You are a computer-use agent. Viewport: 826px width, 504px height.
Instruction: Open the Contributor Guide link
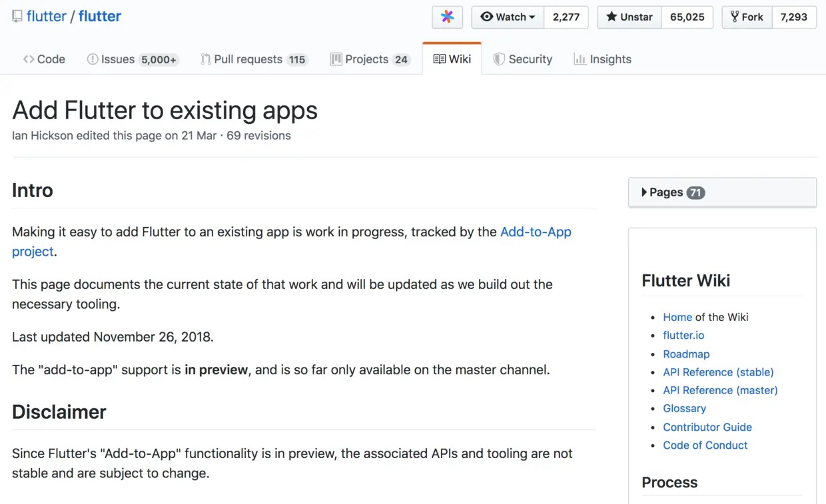pos(707,427)
